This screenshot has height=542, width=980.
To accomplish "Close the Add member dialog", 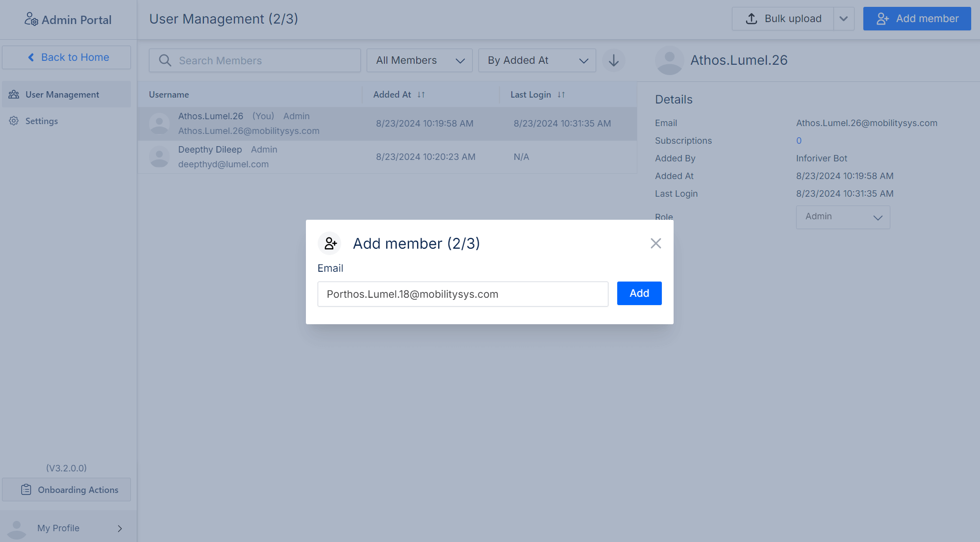I will [655, 243].
